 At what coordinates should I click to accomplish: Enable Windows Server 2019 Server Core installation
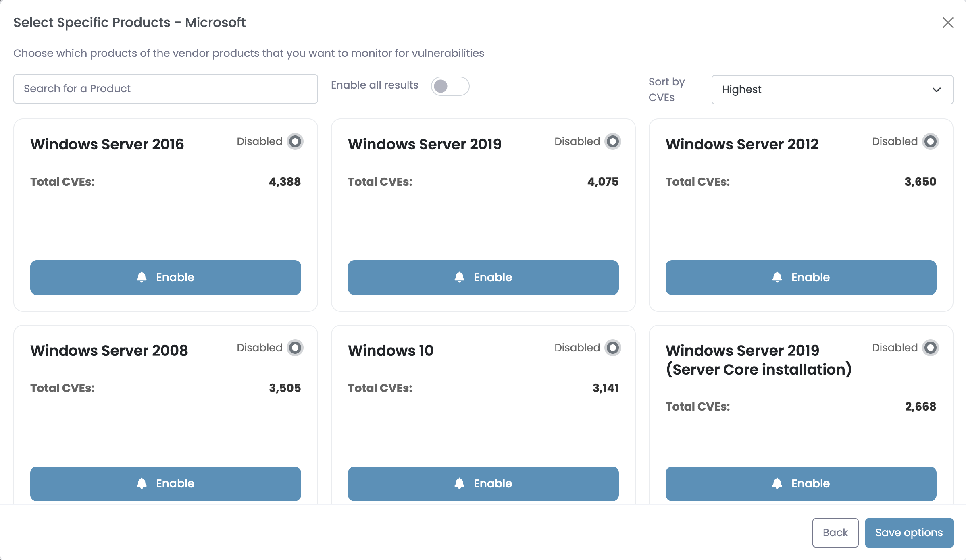(x=801, y=484)
